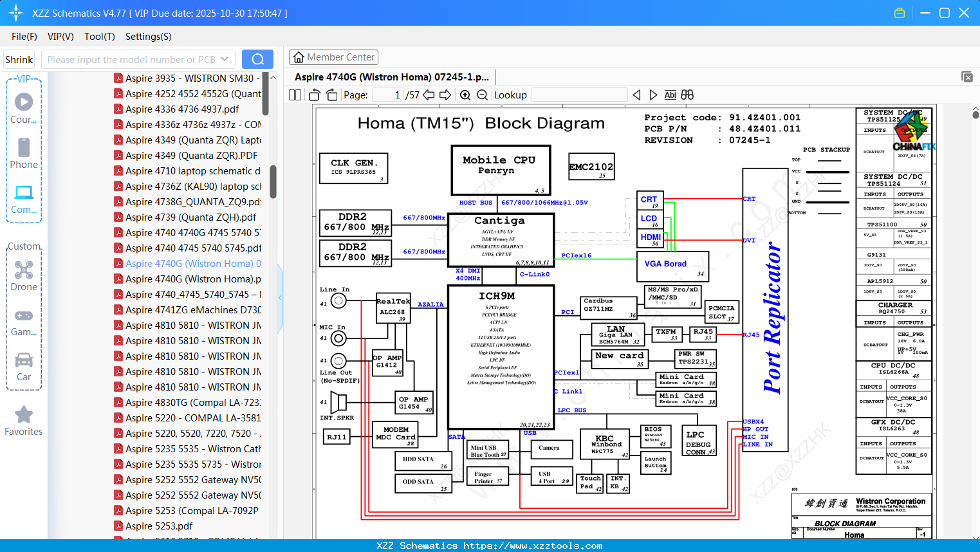This screenshot has height=552, width=980.
Task: Find next lookup match triangle
Action: (x=653, y=95)
